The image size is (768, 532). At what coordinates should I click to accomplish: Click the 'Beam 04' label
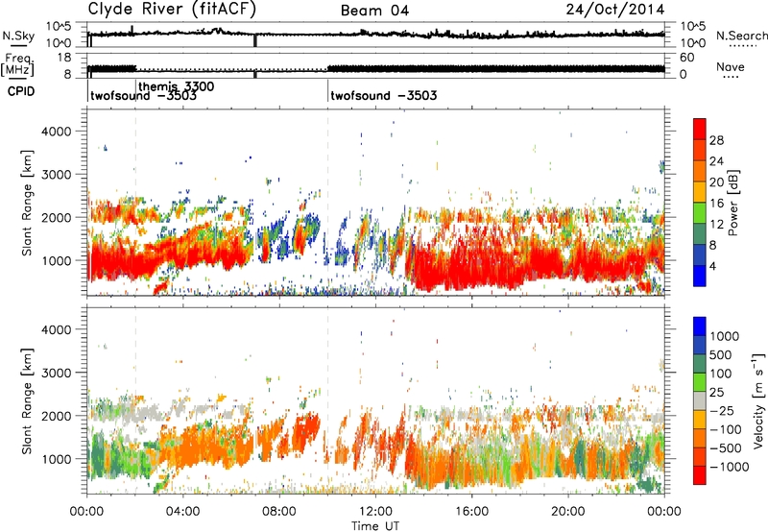(x=374, y=11)
